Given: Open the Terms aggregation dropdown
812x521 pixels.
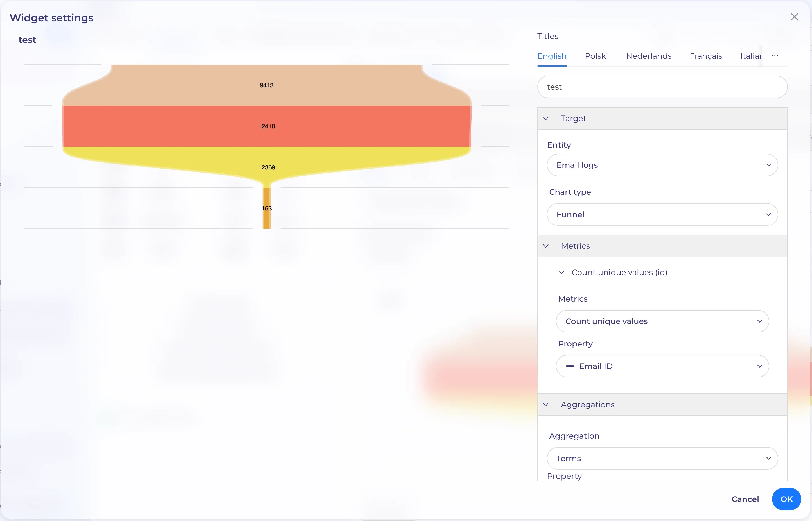Looking at the screenshot, I should tap(662, 458).
